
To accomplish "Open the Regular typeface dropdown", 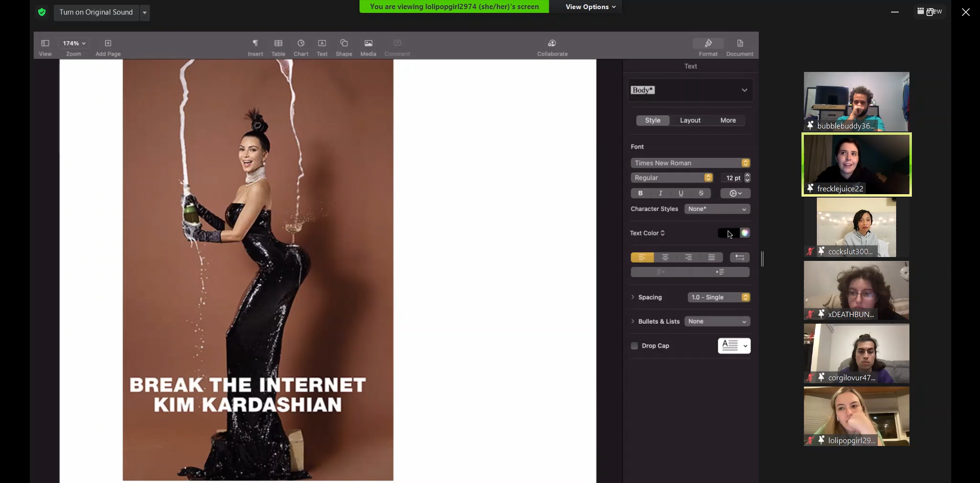I will pos(672,178).
